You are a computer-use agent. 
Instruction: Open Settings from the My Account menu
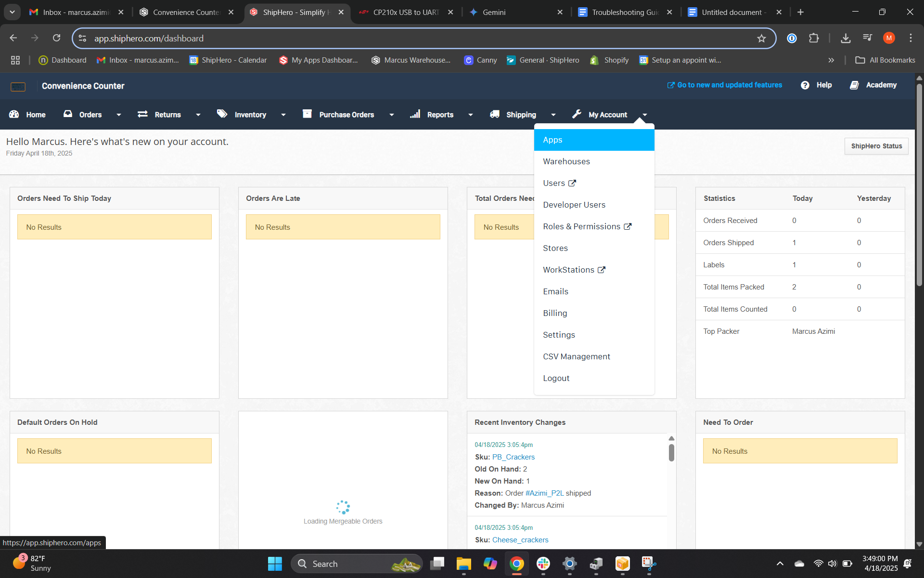click(594, 335)
